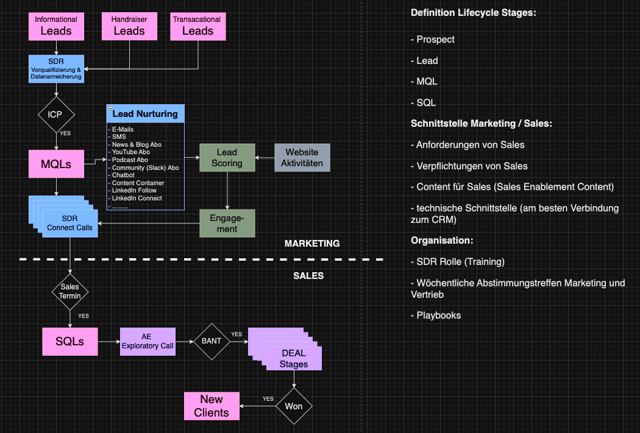This screenshot has height=433, width=640.
Task: Select the Transactional Leads box
Action: tap(198, 26)
